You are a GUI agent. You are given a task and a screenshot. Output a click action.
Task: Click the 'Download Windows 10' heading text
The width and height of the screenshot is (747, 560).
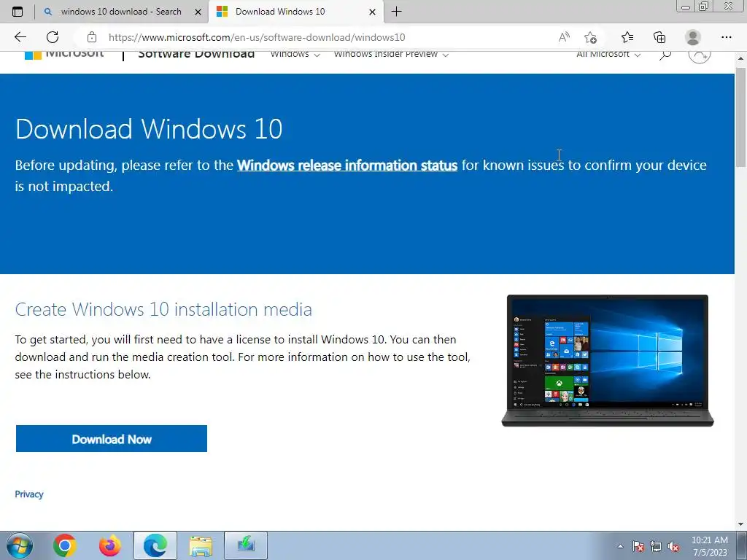[x=149, y=129]
